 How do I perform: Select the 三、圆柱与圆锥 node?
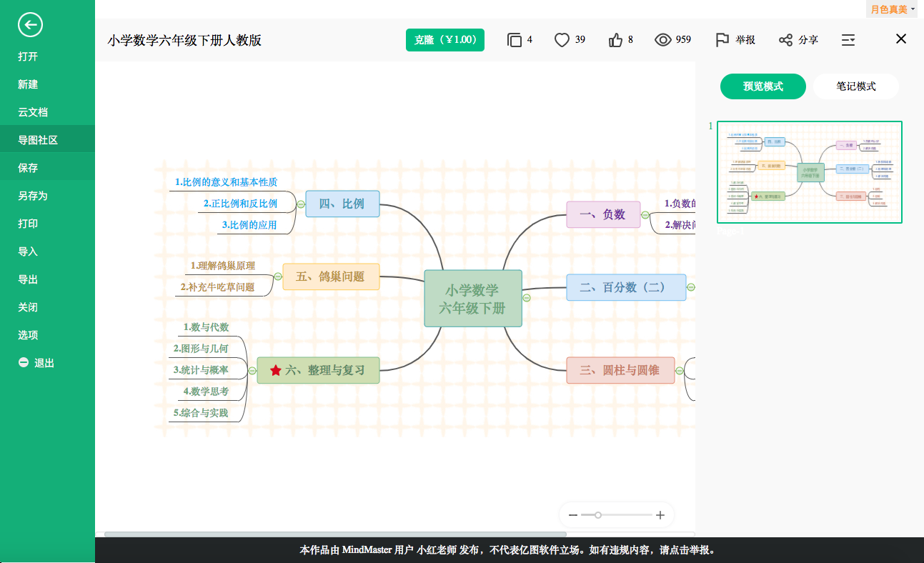pos(620,370)
